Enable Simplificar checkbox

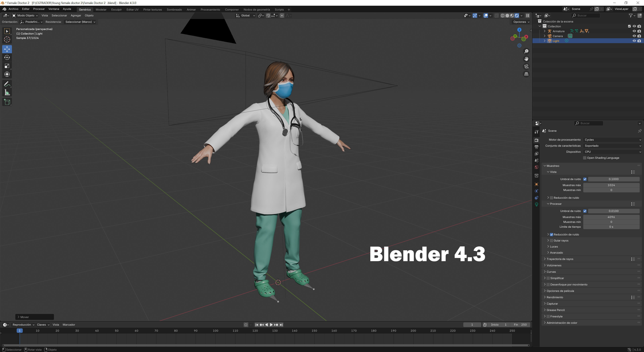pyautogui.click(x=548, y=278)
